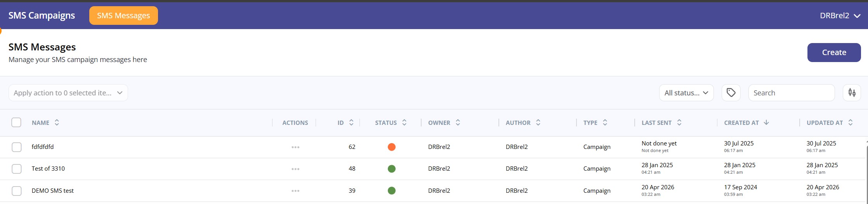
Task: Open the Apply action to selected items dropdown
Action: point(68,93)
